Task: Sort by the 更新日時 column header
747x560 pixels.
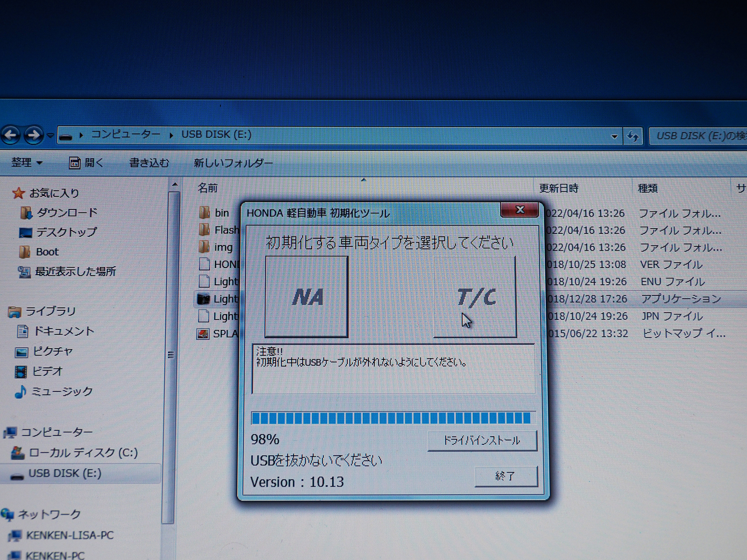Action: 559,188
